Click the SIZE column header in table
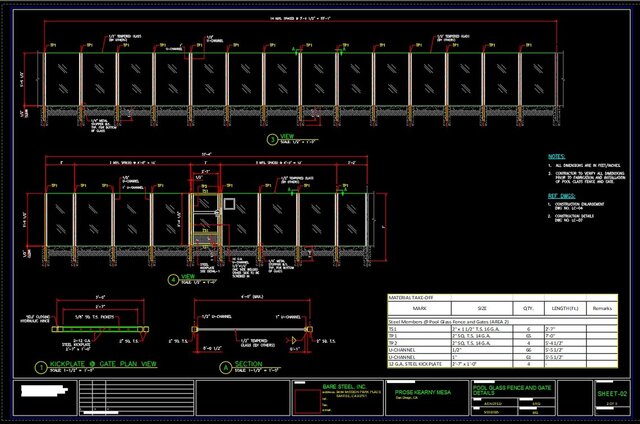640x424 pixels. tap(482, 309)
